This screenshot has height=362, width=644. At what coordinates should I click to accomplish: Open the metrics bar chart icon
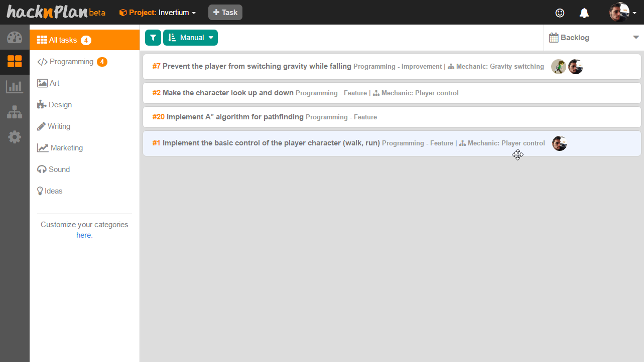15,87
